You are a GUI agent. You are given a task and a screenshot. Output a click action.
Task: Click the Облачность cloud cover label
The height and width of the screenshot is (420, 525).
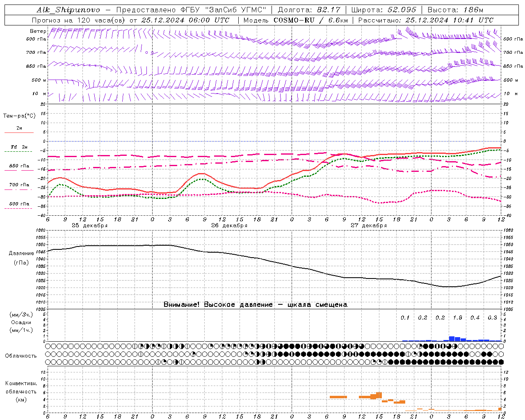point(21,356)
